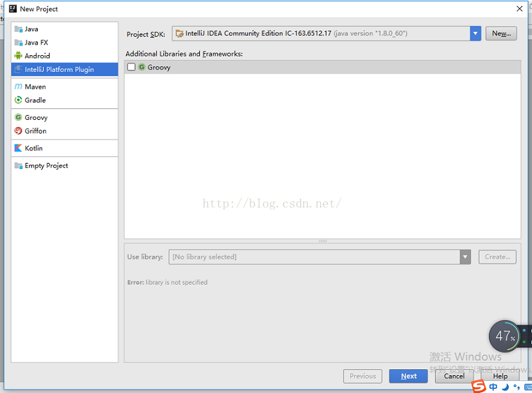The image size is (532, 393).
Task: Click the IntelliJ logo in title bar
Action: (x=13, y=9)
